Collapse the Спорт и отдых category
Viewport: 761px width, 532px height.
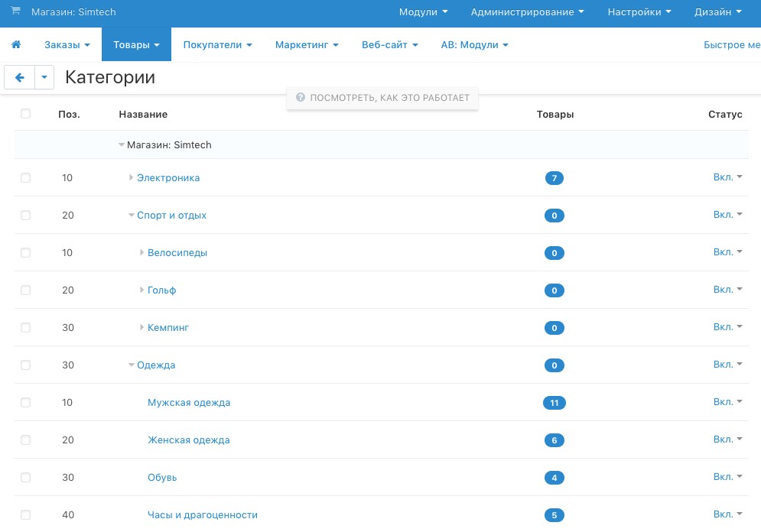click(132, 216)
